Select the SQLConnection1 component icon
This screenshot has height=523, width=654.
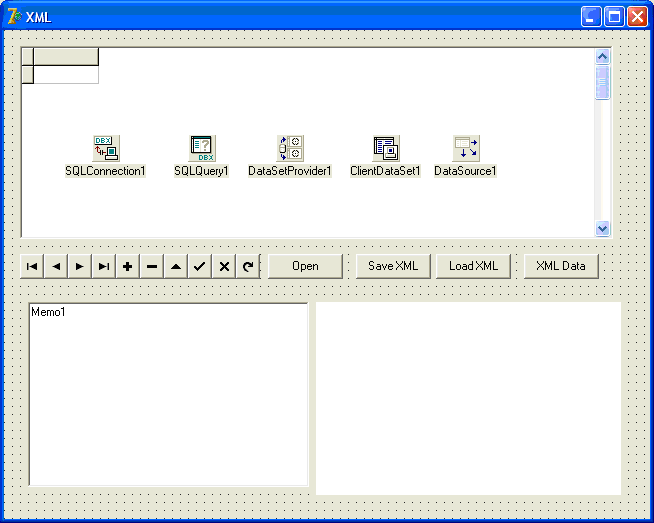pyautogui.click(x=106, y=148)
